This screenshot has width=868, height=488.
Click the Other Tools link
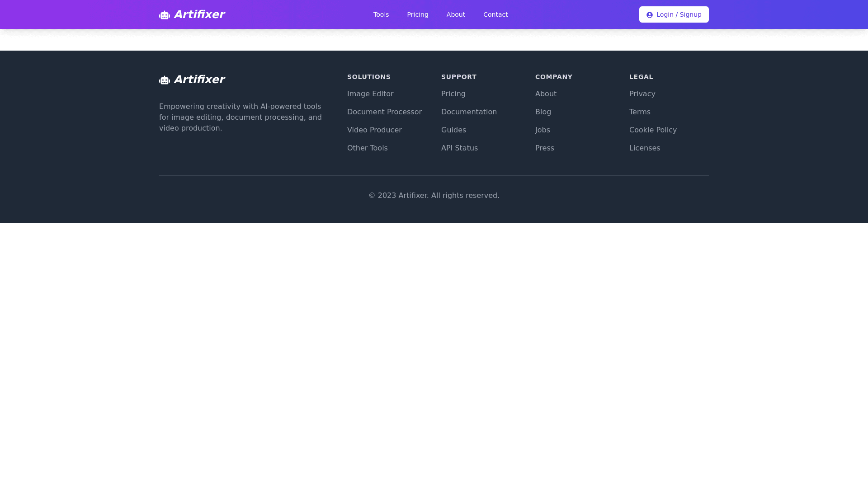(x=368, y=148)
